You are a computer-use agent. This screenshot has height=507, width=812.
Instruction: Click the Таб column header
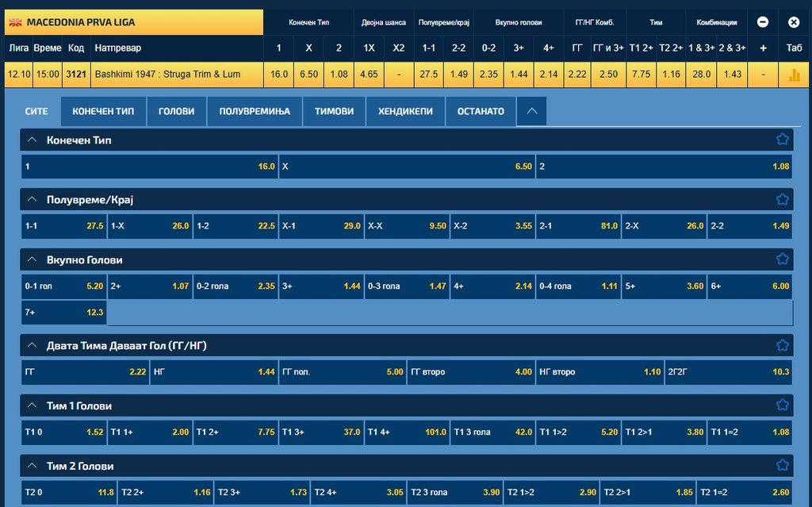[x=794, y=48]
